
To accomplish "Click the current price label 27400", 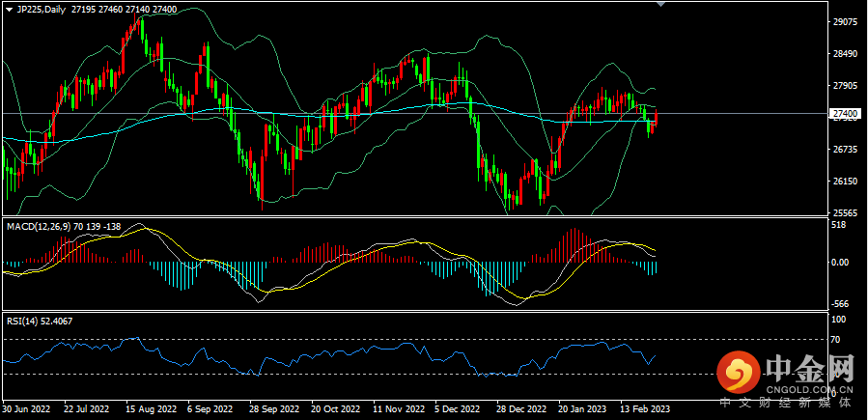I will click(843, 114).
